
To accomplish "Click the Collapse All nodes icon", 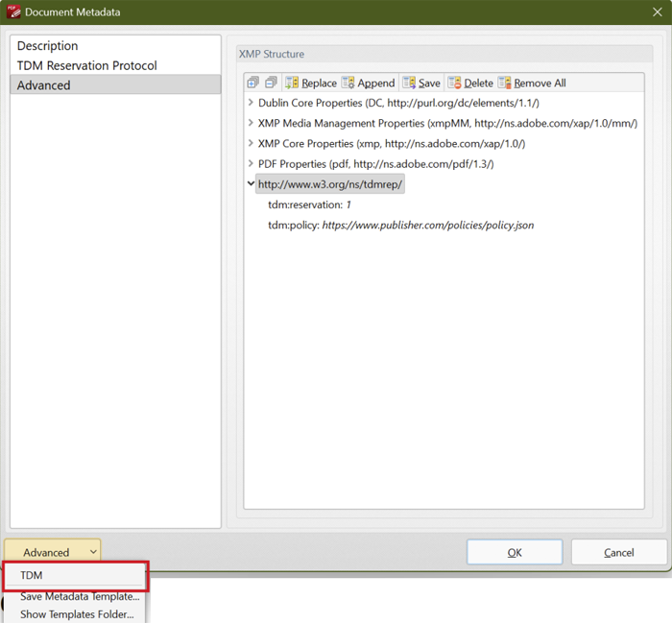I will click(271, 83).
